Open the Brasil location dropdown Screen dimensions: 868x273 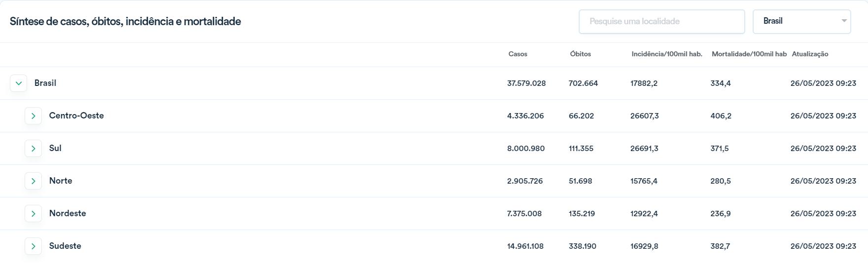coord(801,22)
